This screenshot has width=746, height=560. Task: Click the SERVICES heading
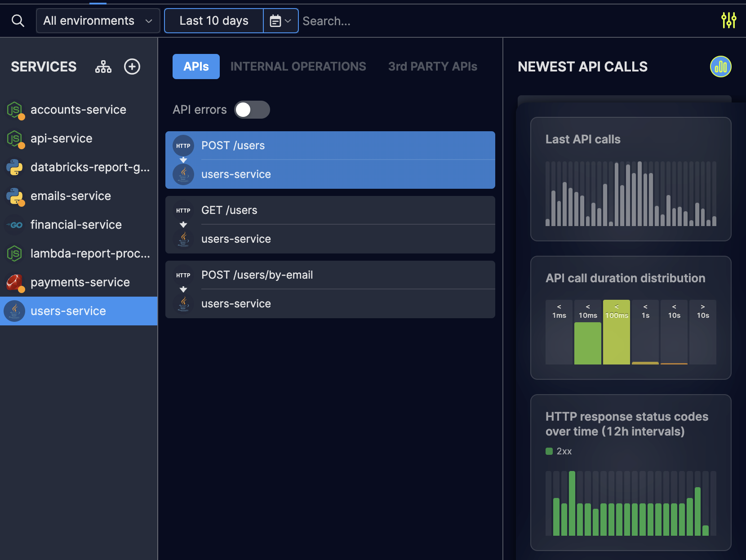[44, 67]
